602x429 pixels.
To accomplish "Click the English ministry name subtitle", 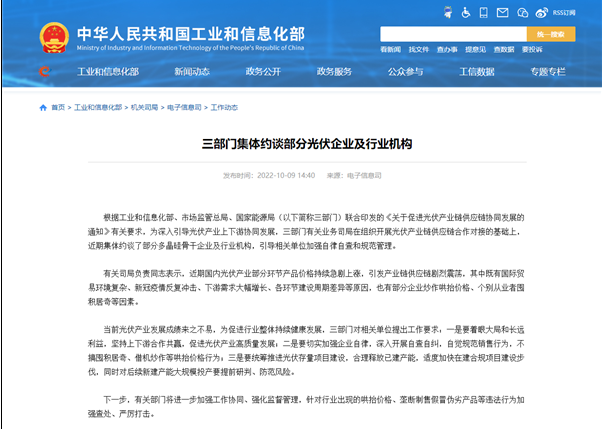I will tap(190, 48).
